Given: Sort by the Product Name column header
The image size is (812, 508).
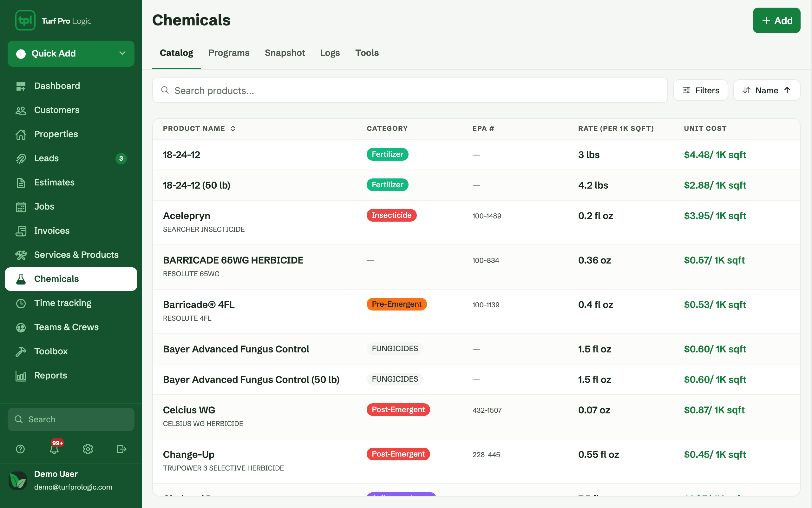Looking at the screenshot, I should [x=199, y=129].
